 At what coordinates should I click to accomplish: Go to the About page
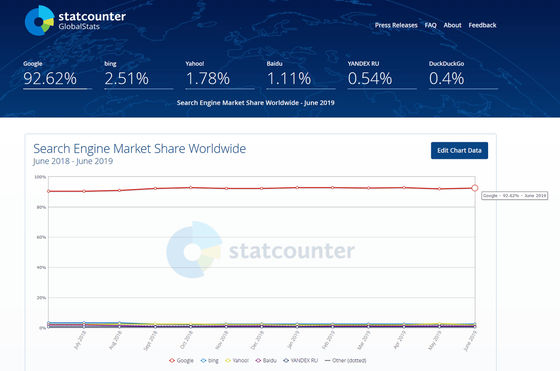point(452,25)
